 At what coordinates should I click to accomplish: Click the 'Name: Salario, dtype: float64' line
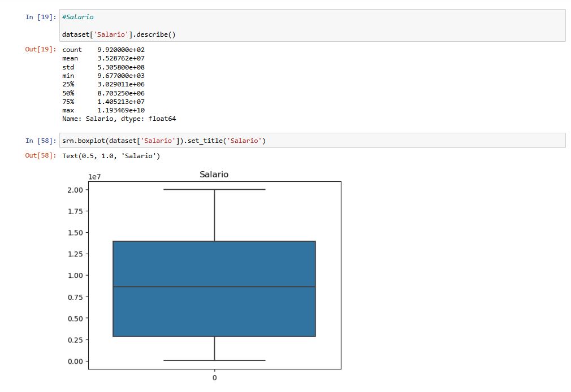coord(119,119)
